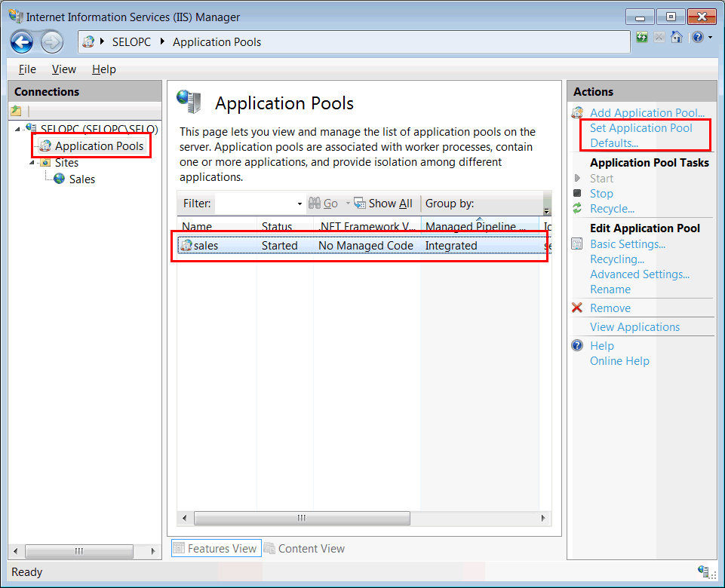Open the Help question mark toolbar icon
The image size is (725, 588).
tap(698, 37)
